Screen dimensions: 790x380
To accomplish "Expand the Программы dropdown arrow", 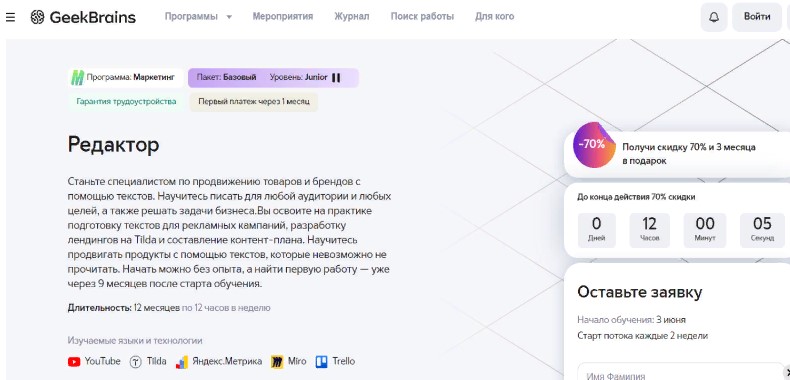I will tap(229, 17).
